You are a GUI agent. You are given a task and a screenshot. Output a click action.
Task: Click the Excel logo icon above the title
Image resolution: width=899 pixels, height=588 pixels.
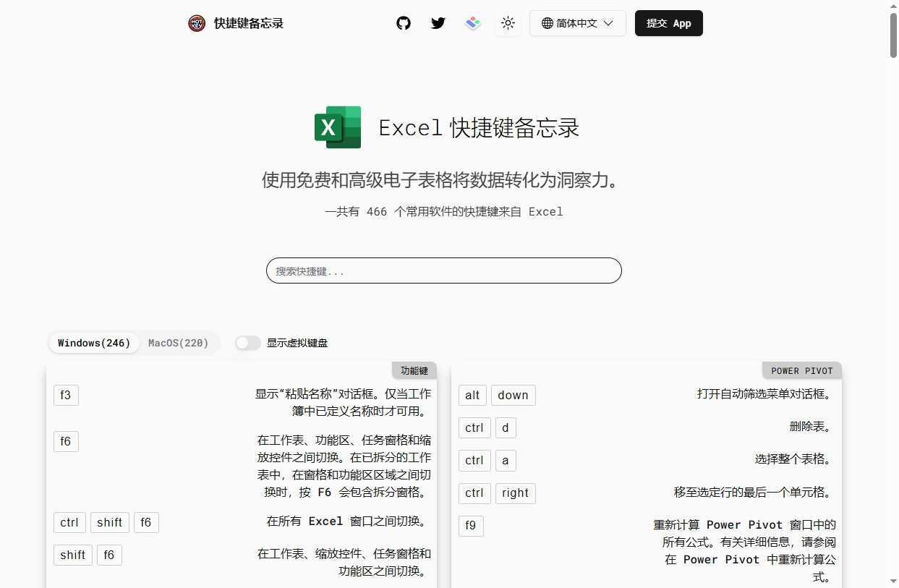(337, 127)
